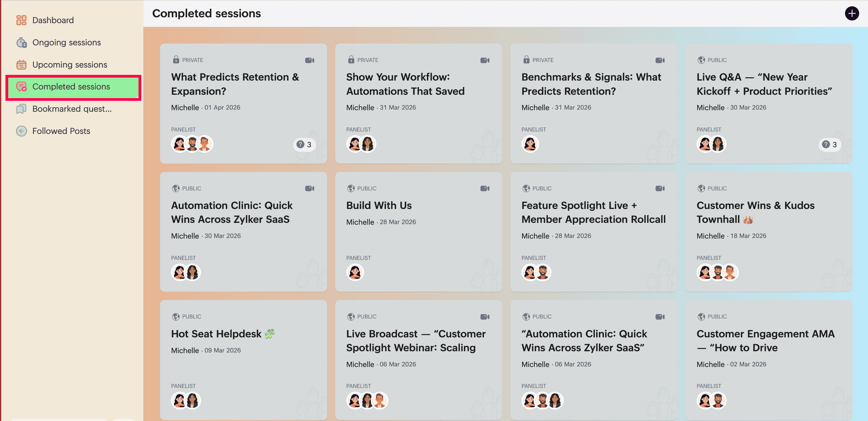Screen dimensions: 868x421
Task: Open Feature Spotlight Live session title
Action: point(593,212)
